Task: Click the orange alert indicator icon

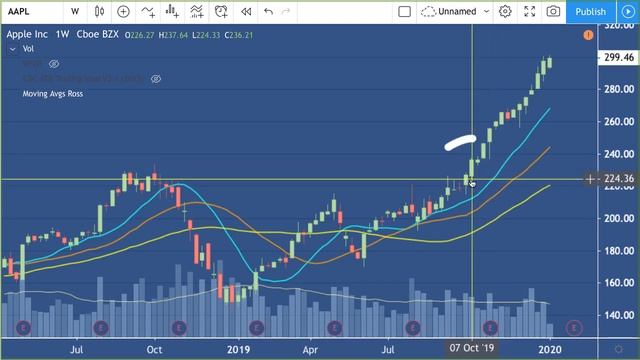Action: pyautogui.click(x=588, y=35)
